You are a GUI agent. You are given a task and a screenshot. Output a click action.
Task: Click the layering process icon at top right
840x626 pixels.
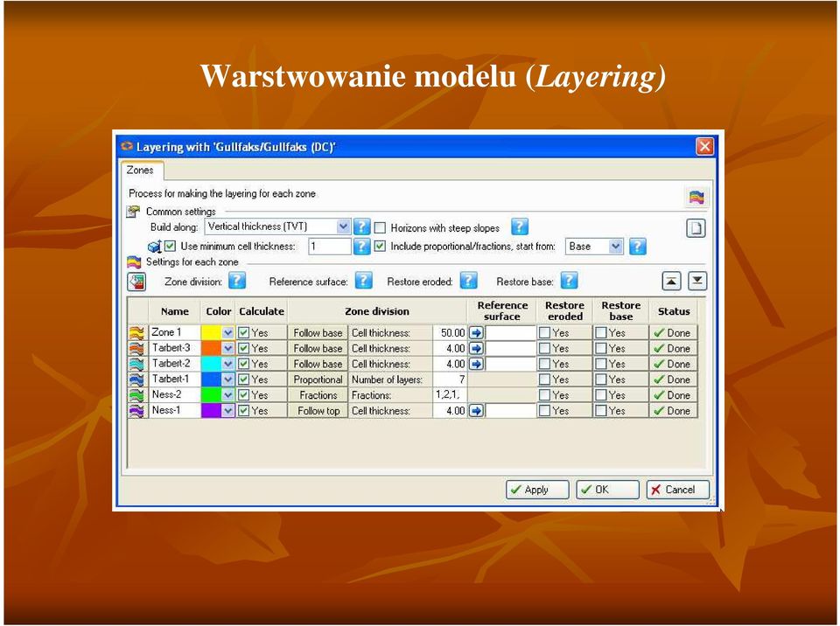point(696,197)
